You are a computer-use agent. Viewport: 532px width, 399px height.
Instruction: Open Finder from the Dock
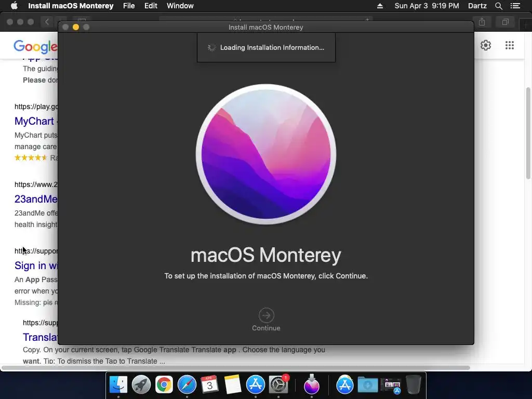pos(118,385)
